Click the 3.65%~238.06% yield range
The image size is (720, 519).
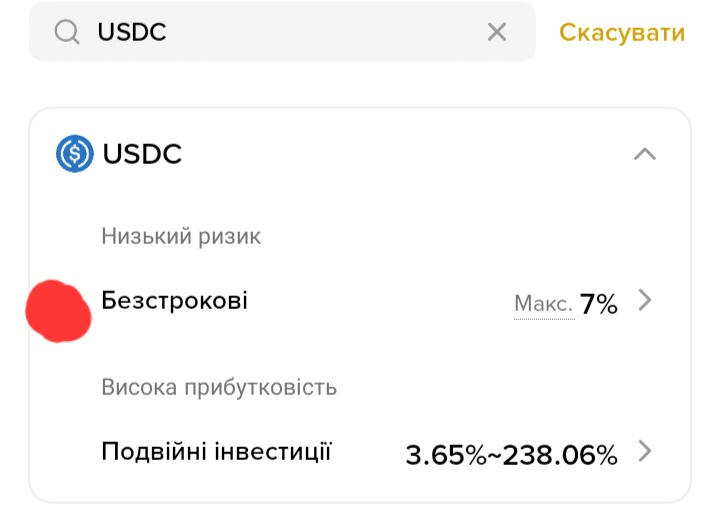pos(511,455)
